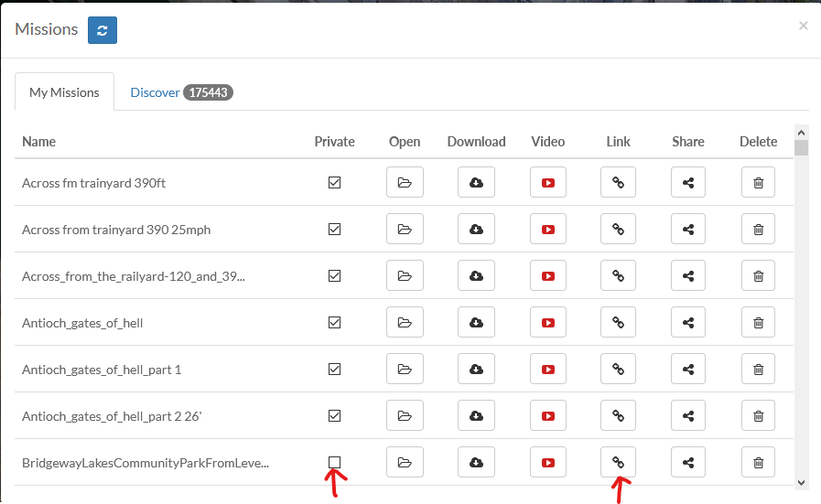The width and height of the screenshot is (821, 504).
Task: Play video for Antioch_gates_of_hell_part 1
Action: pos(547,369)
